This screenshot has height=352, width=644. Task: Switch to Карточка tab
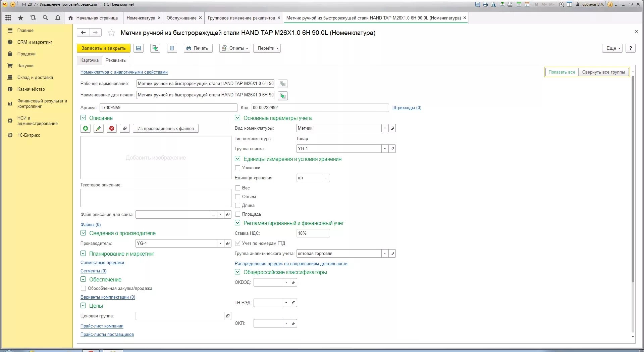(x=90, y=60)
